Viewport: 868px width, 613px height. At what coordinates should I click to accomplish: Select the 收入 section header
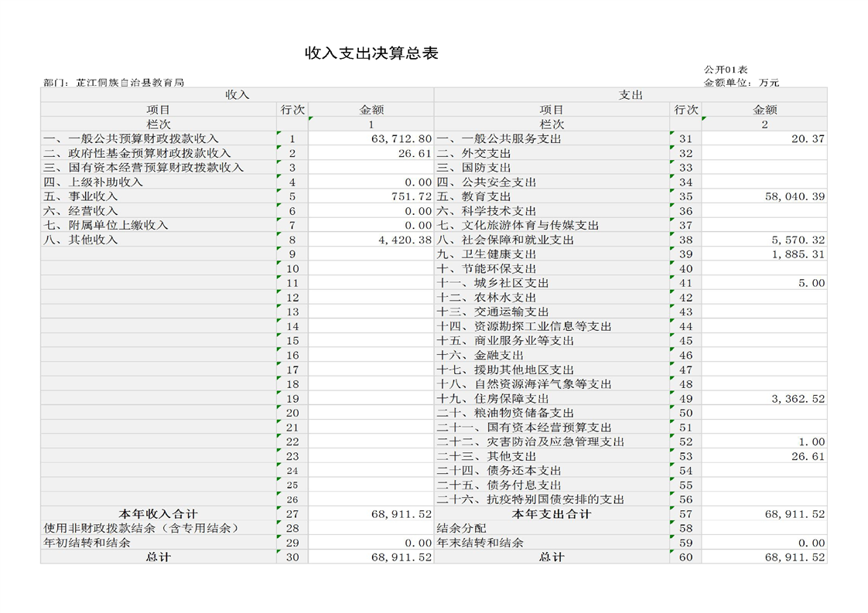(237, 95)
